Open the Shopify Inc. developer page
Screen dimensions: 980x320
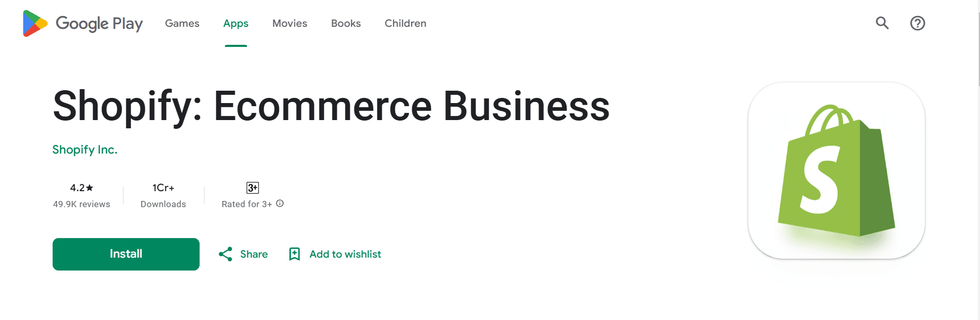click(85, 149)
